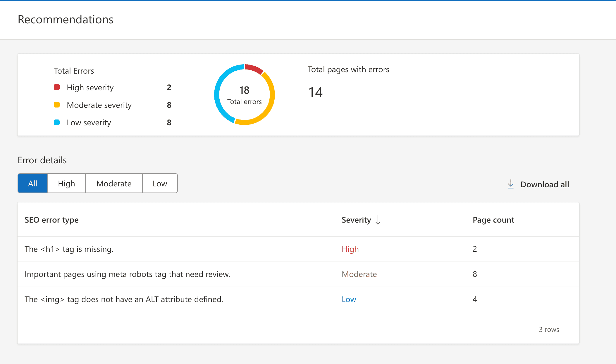Image resolution: width=616 pixels, height=364 pixels.
Task: Click page count '2' in h1 row
Action: tap(475, 249)
